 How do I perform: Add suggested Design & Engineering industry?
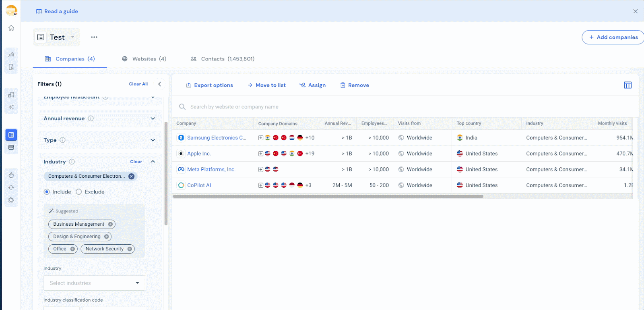tap(107, 237)
